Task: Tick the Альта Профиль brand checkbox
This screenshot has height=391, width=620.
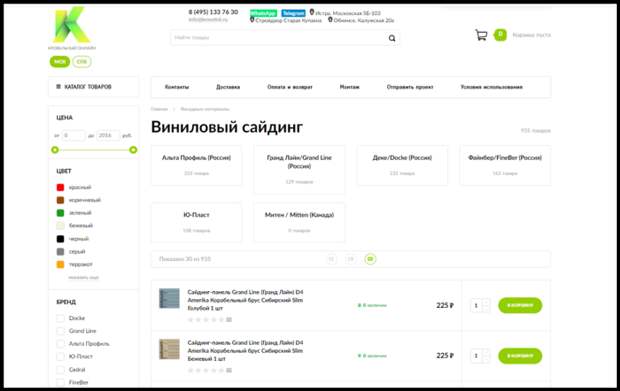Action: [x=60, y=344]
